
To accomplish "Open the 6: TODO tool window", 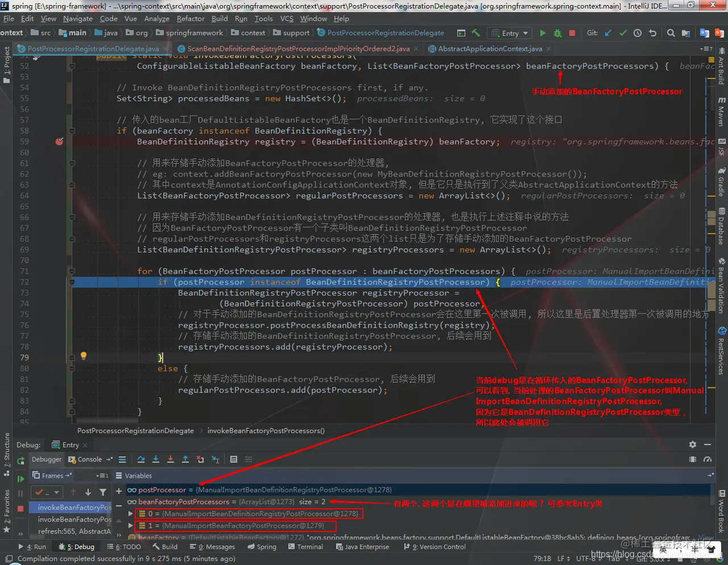I will tap(124, 547).
